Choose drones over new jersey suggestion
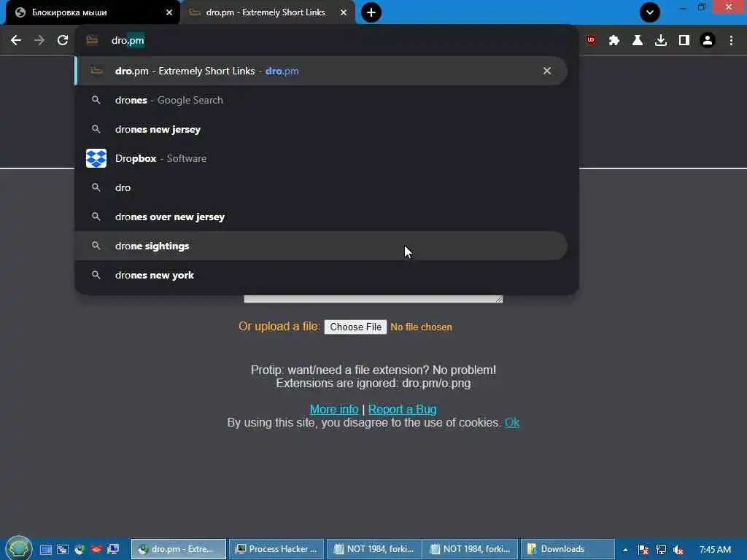This screenshot has height=560, width=747. coord(321,217)
